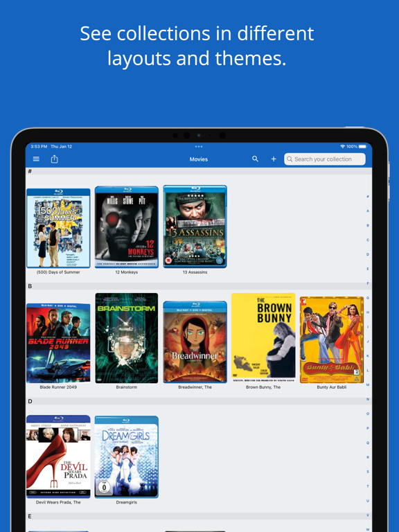The image size is (399, 532).
Task: Tap the 'Bunty Aur Babli' caption
Action: [332, 387]
